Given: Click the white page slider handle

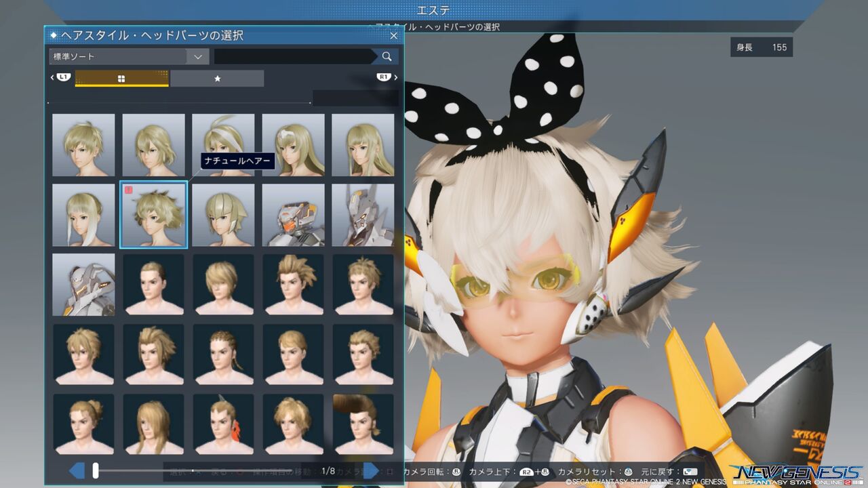Looking at the screenshot, I should 96,470.
